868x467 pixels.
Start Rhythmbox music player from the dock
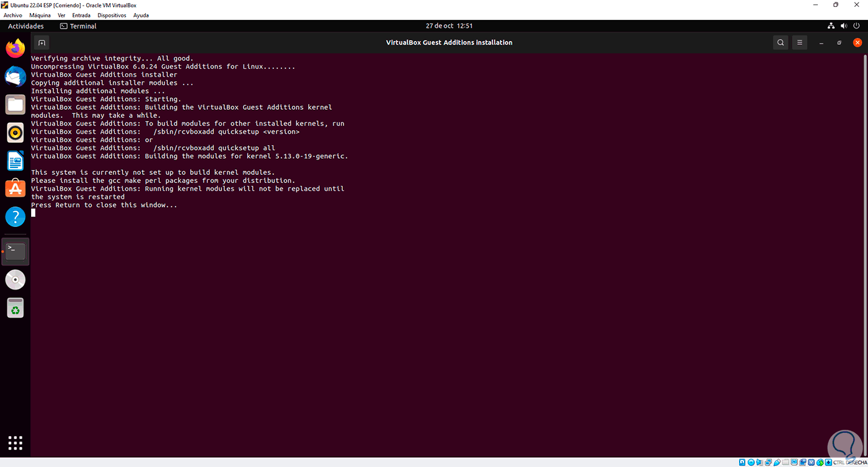coord(15,133)
